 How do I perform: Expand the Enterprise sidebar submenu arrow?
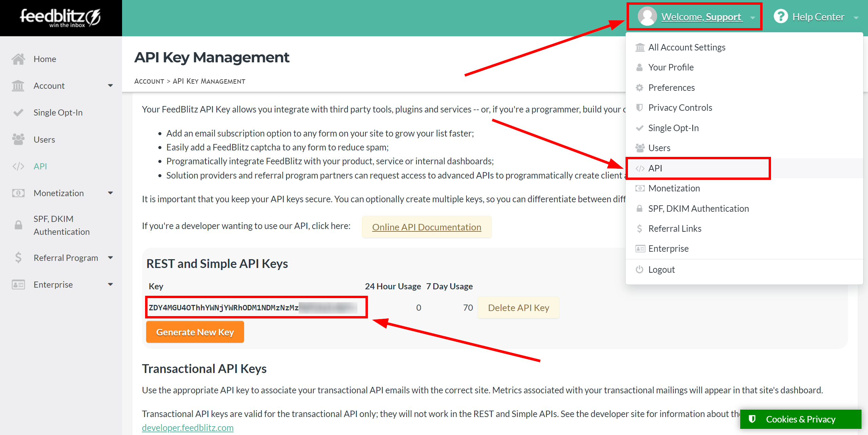click(x=110, y=285)
